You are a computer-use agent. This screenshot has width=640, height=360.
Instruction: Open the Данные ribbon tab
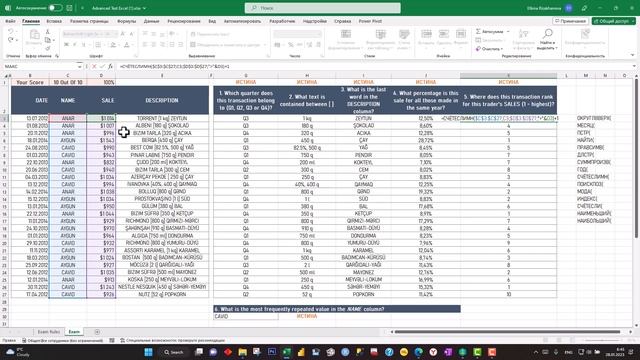151,21
